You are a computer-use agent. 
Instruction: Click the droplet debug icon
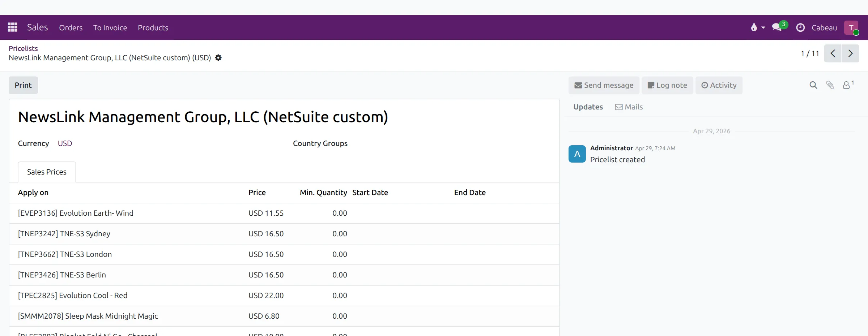pyautogui.click(x=754, y=27)
